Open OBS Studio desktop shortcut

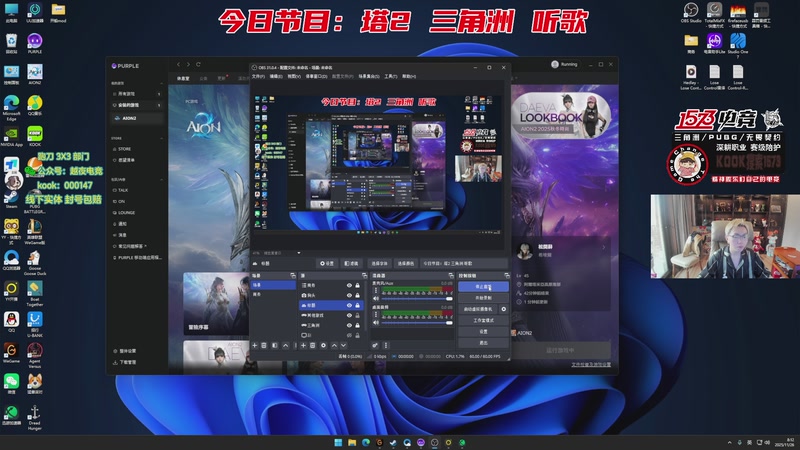point(691,13)
